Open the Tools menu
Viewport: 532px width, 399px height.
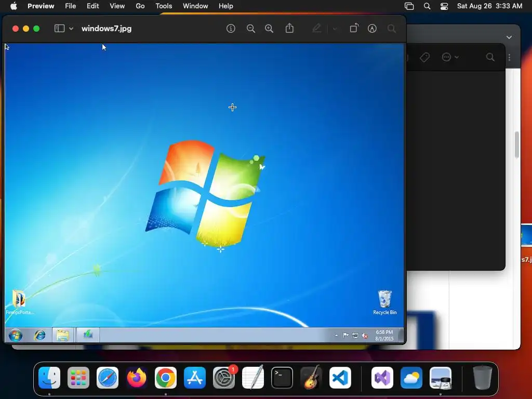164,6
